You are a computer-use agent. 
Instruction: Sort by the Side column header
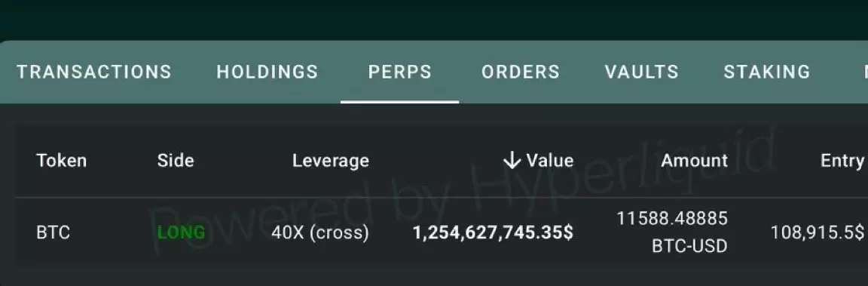point(176,161)
